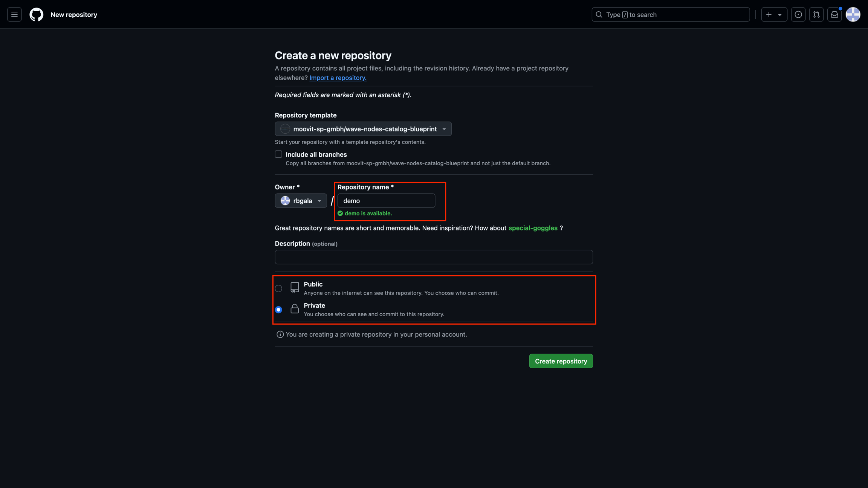The image size is (868, 488).
Task: Select the Public visibility radio button
Action: point(278,288)
